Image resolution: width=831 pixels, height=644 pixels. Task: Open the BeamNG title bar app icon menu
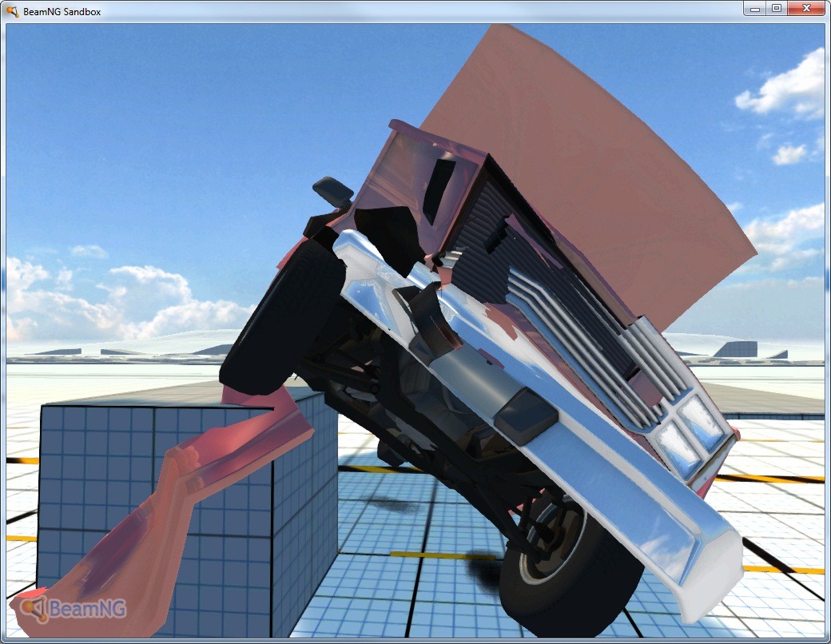click(13, 11)
